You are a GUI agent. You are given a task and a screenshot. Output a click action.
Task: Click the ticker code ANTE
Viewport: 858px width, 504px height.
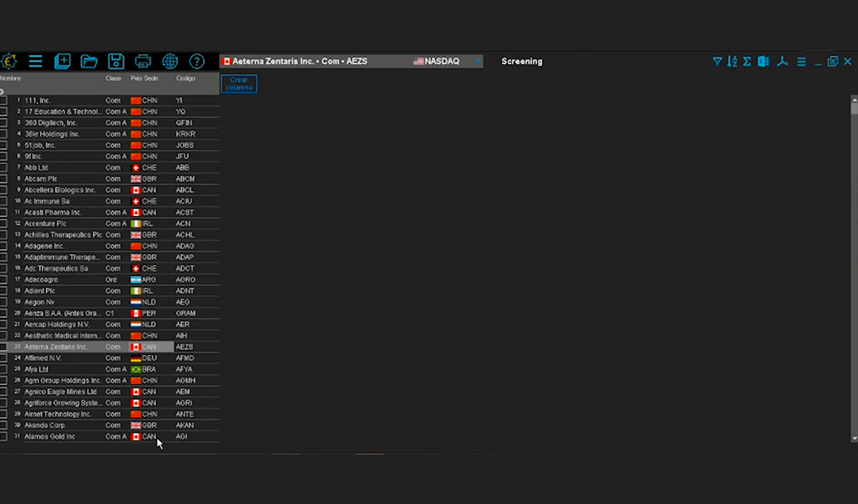pyautogui.click(x=185, y=414)
